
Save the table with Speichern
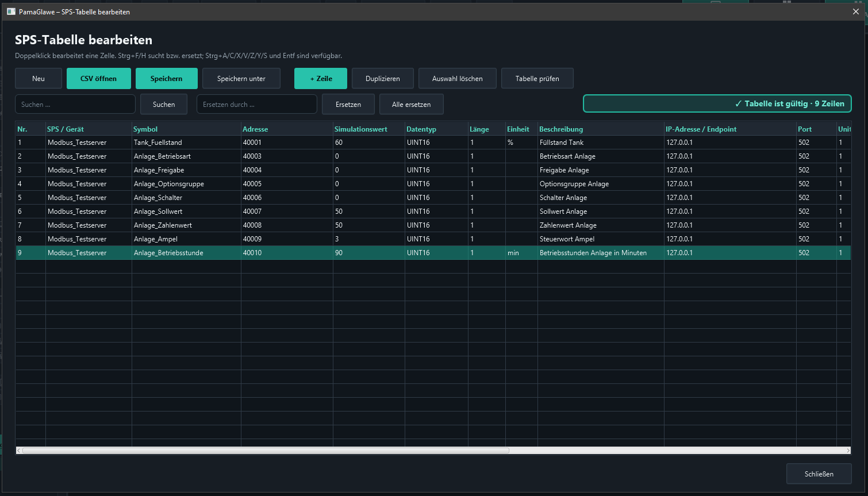coord(167,79)
